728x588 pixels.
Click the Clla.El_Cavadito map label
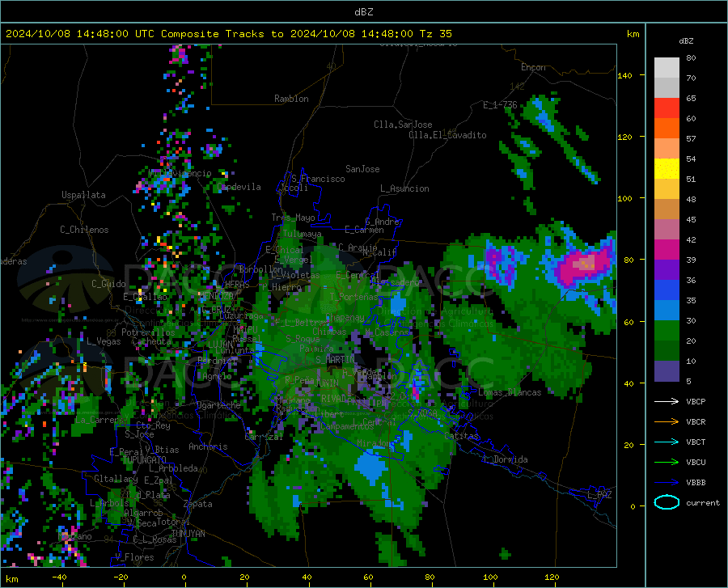[447, 135]
